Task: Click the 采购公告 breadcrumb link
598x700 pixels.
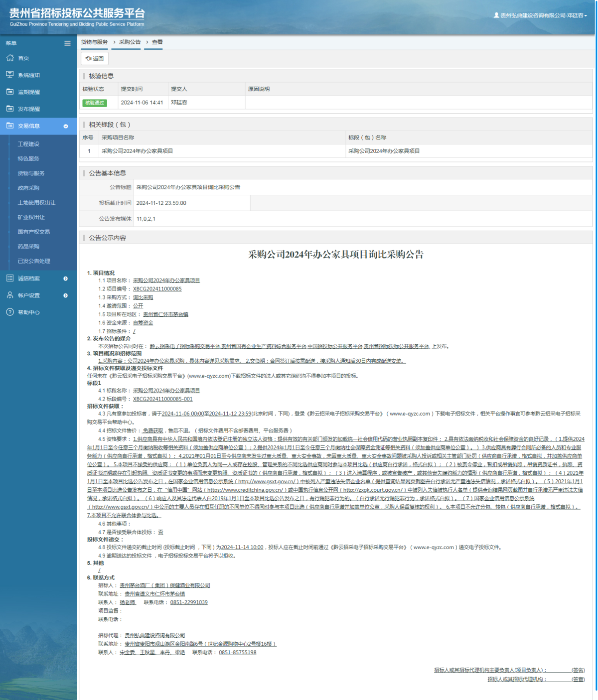Action: click(130, 42)
